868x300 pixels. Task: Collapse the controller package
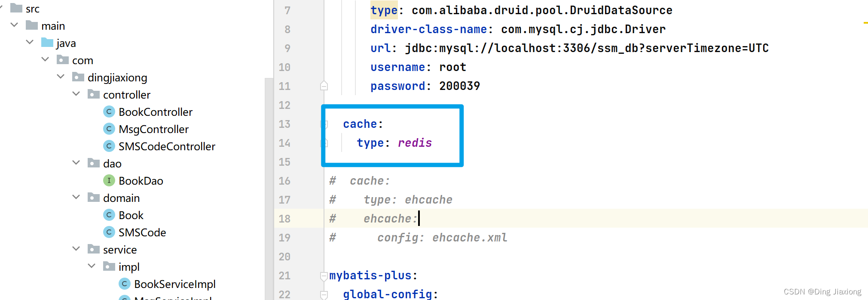point(76,94)
